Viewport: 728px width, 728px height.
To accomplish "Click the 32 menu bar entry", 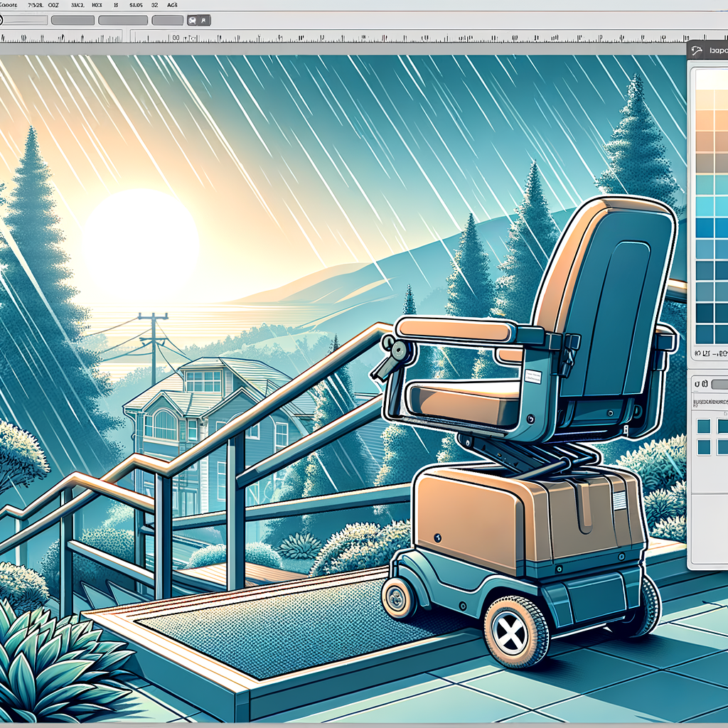I will tap(154, 5).
